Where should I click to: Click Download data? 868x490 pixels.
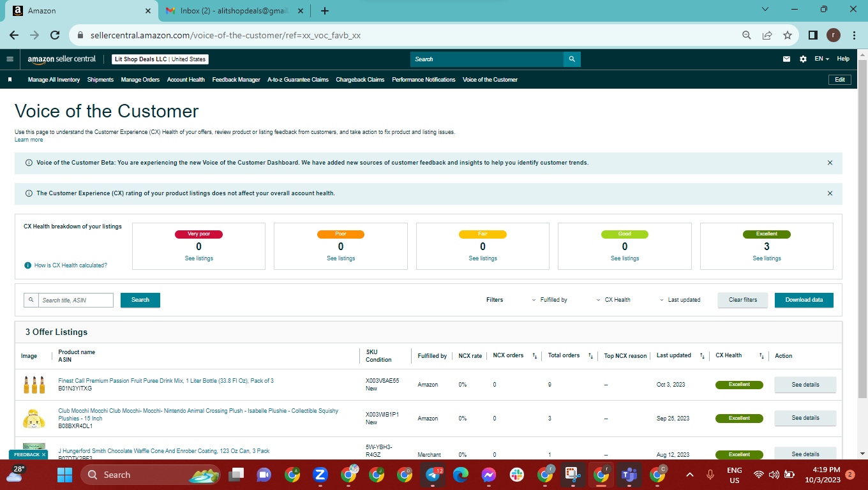(804, 300)
